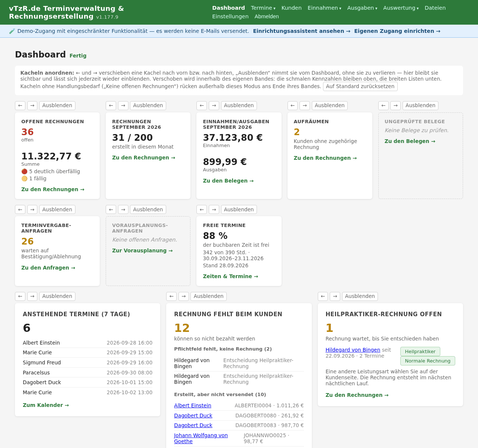Screen dimensions: 478x448
Task: Hide the Rechnung fehlt beim Kunden tile
Action: point(208,296)
